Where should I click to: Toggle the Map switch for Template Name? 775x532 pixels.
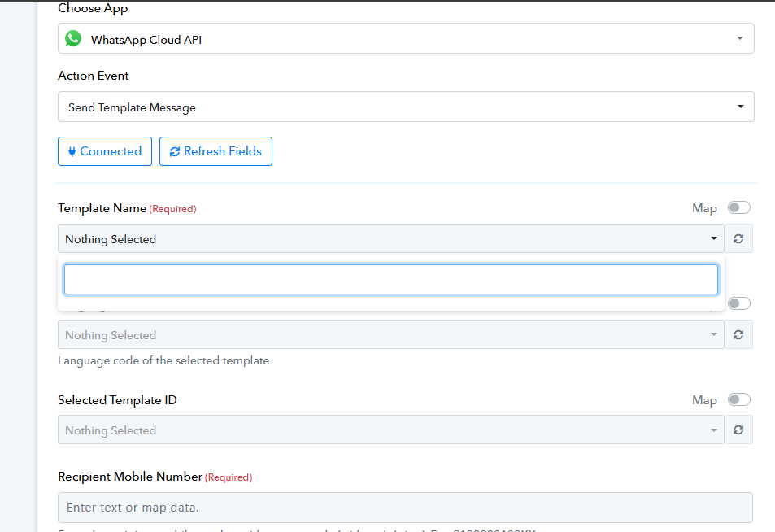click(739, 208)
